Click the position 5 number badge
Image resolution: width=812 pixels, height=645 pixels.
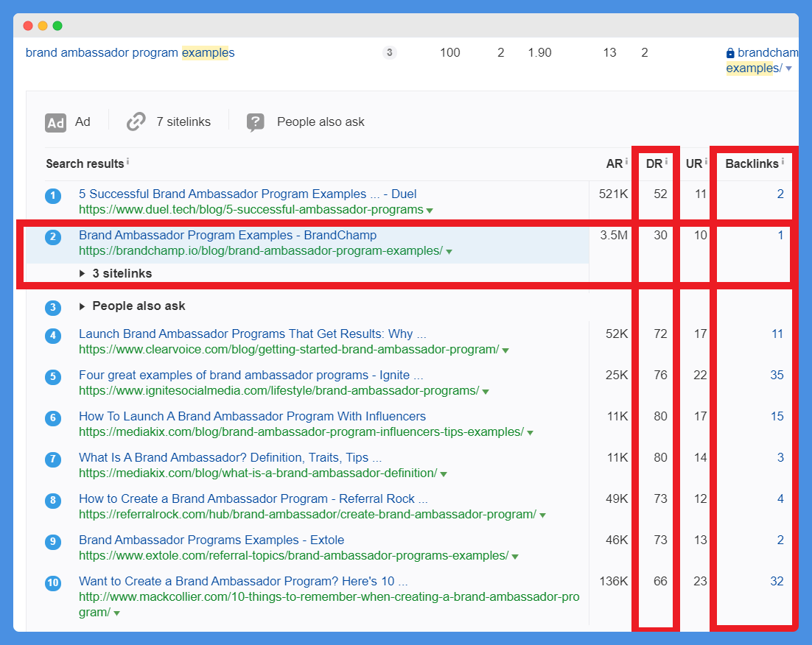tap(53, 377)
